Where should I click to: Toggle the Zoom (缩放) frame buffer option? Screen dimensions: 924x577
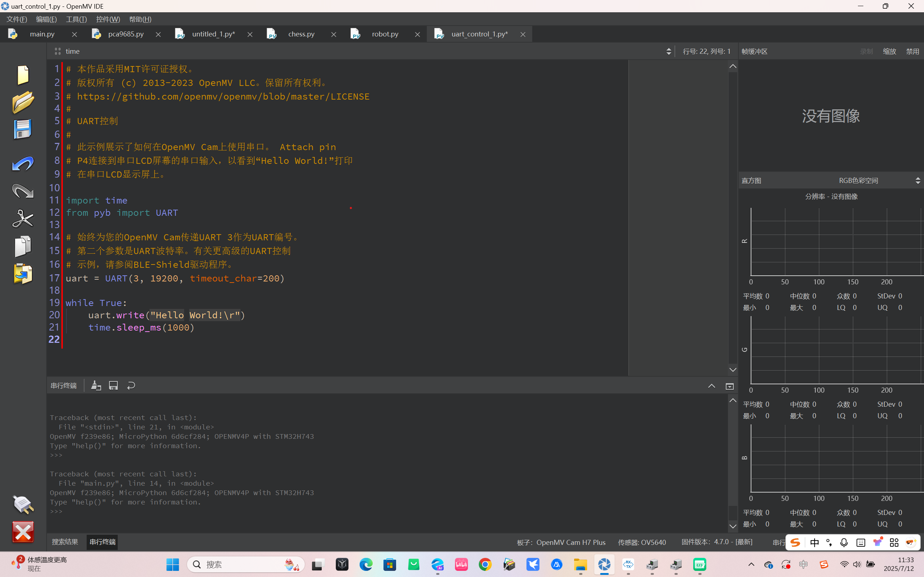(889, 52)
